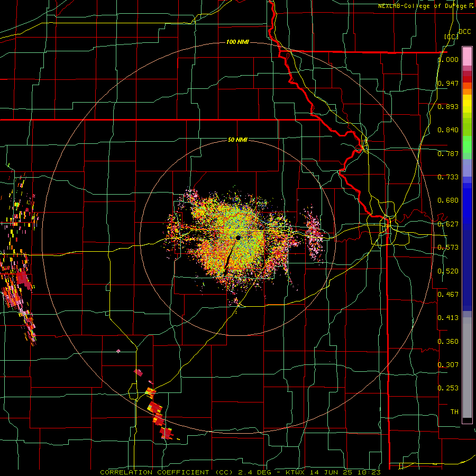This screenshot has width=476, height=476.
Task: Click the 0.947 scale value
Action: click(448, 83)
